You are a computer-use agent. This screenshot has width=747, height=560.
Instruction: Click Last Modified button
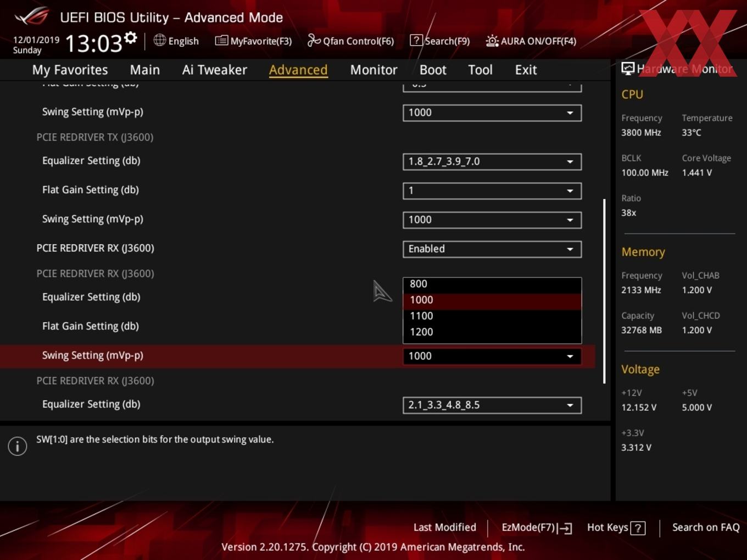(444, 527)
